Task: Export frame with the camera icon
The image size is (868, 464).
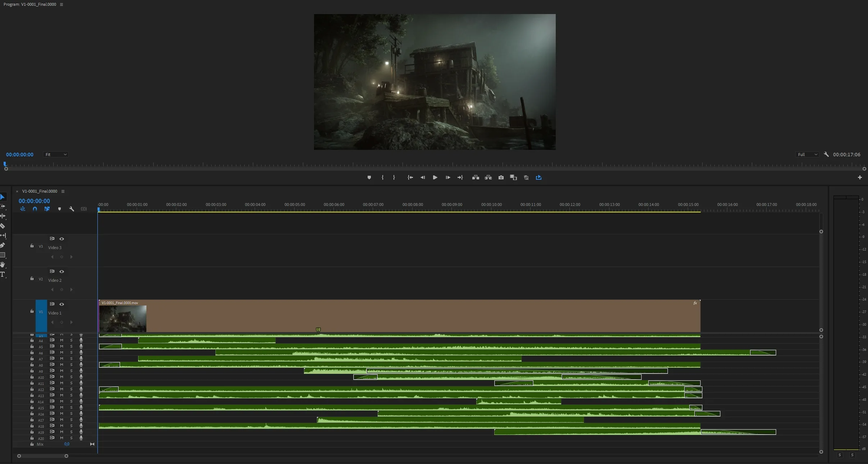Action: (x=501, y=178)
